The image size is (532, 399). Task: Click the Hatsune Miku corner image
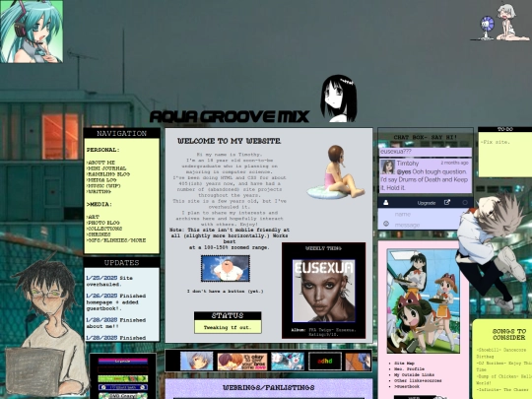click(32, 32)
